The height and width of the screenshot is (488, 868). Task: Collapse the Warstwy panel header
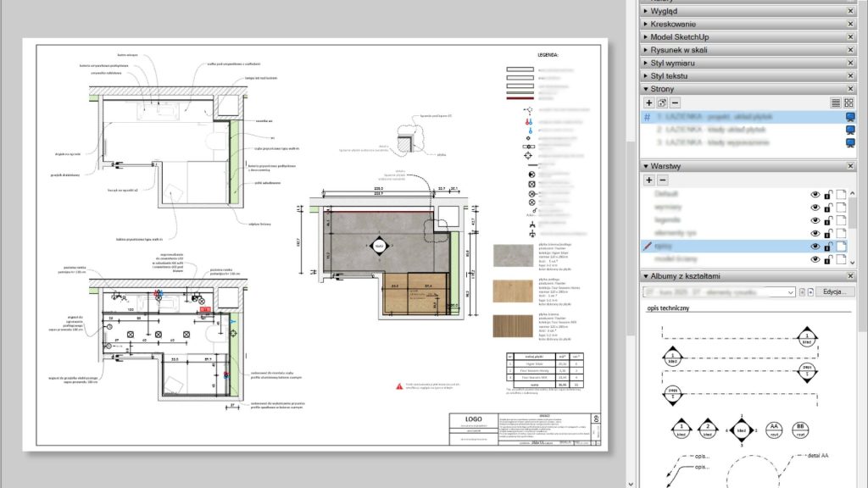[x=646, y=165]
